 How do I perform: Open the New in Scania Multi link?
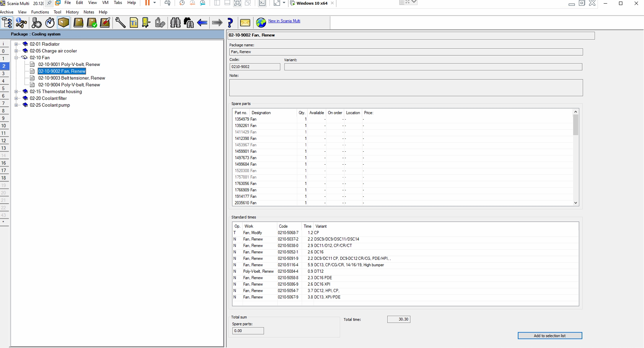click(284, 21)
